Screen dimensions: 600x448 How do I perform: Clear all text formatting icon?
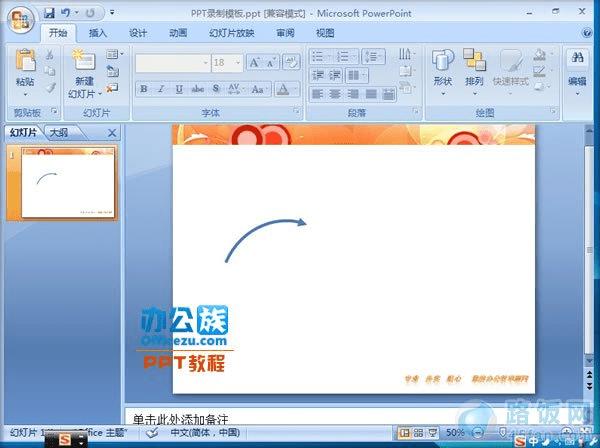(x=291, y=62)
